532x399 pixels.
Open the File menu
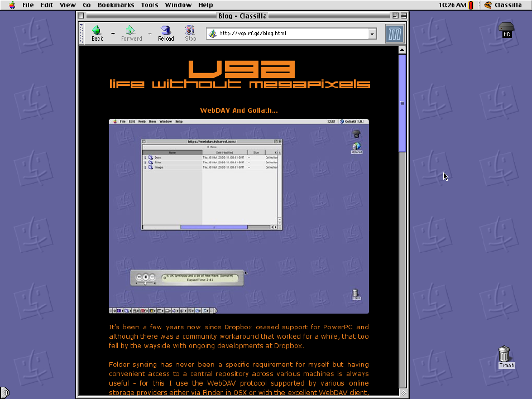click(28, 5)
